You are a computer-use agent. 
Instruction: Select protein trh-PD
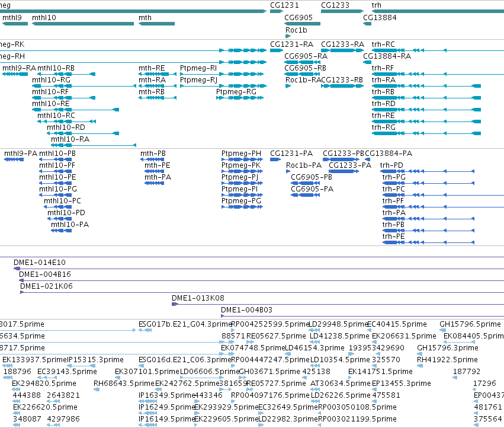pos(391,165)
